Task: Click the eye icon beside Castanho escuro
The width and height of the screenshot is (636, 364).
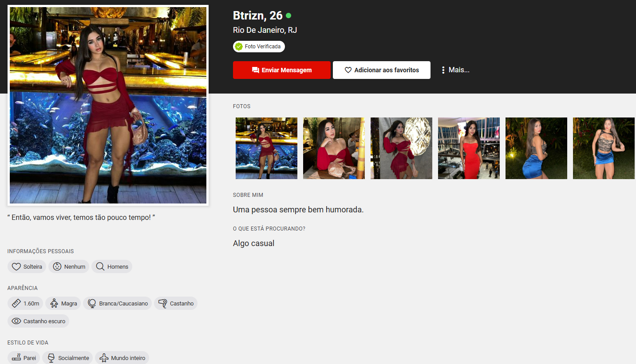Action: [16, 321]
